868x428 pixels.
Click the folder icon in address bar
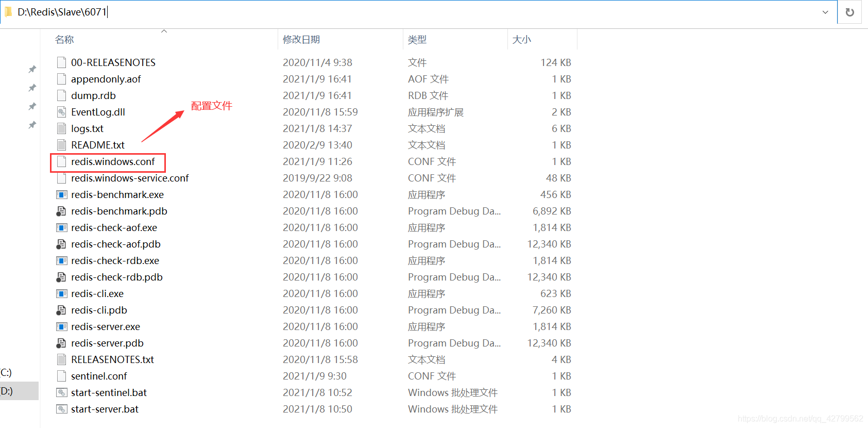[x=8, y=12]
